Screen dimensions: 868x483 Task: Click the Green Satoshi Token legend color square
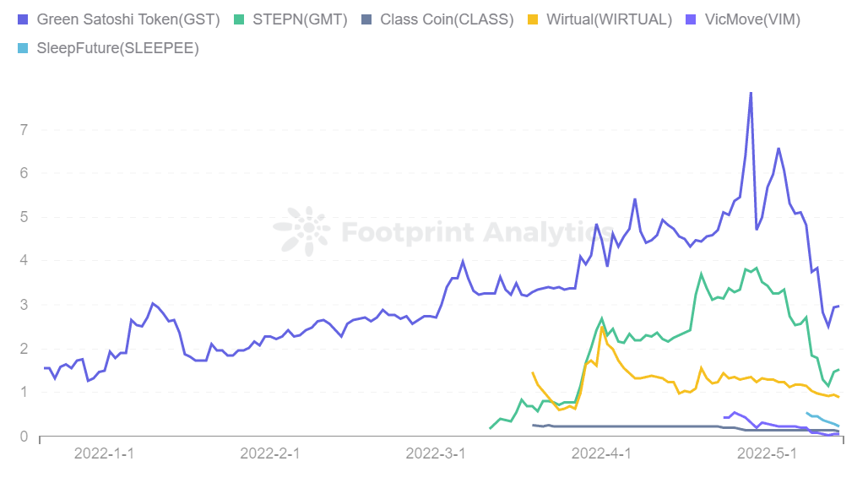click(x=23, y=20)
